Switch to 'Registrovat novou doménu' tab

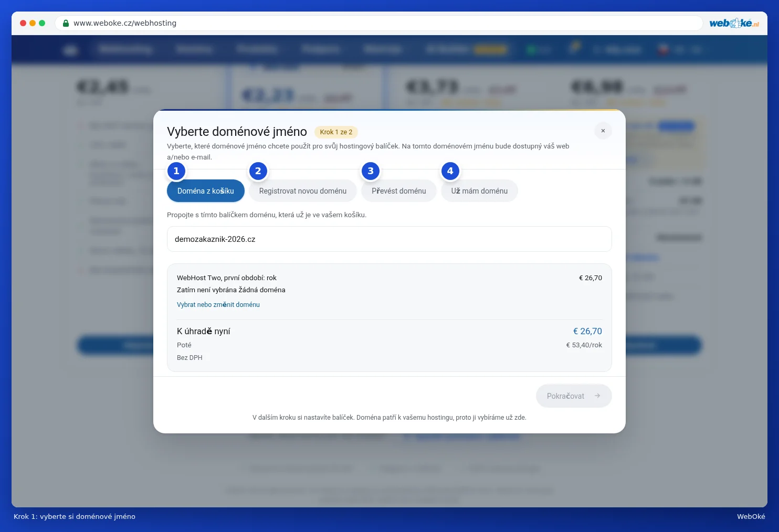303,191
